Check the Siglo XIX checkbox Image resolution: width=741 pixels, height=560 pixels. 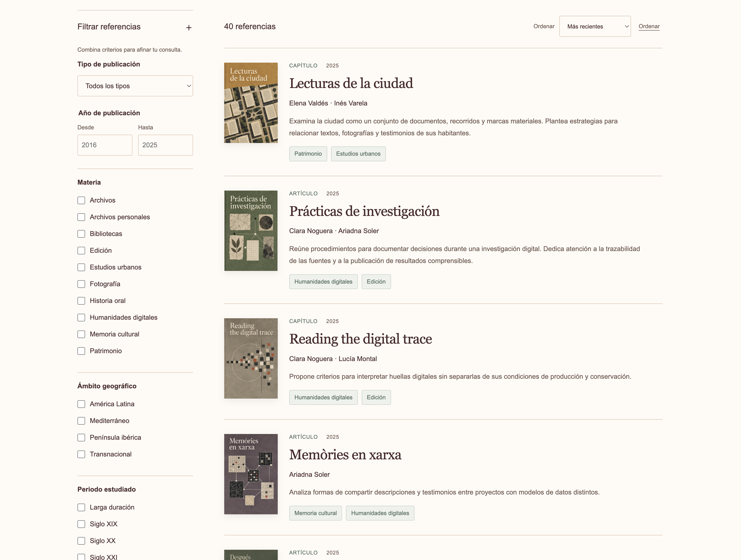point(81,524)
